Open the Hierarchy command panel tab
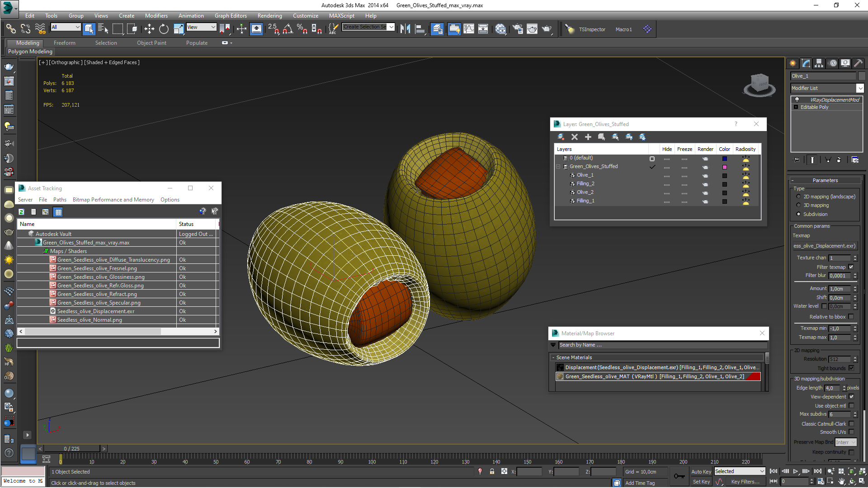This screenshot has height=488, width=868. coord(819,63)
